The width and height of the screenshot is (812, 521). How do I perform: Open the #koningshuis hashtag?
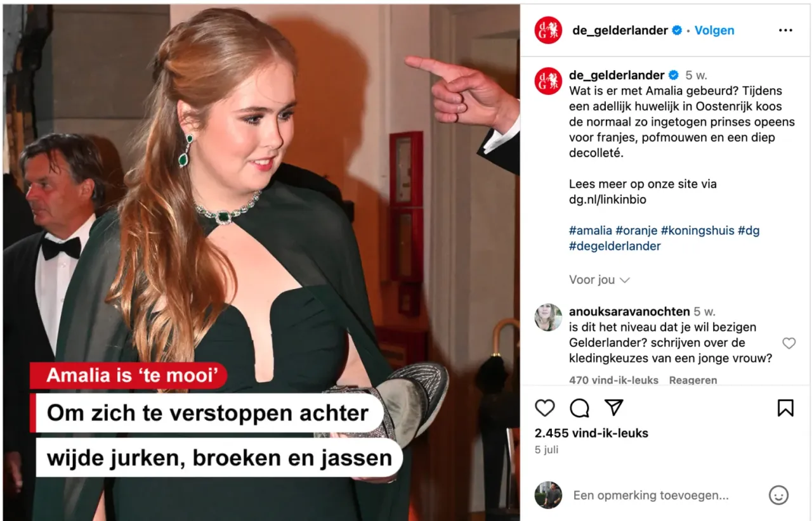(697, 231)
